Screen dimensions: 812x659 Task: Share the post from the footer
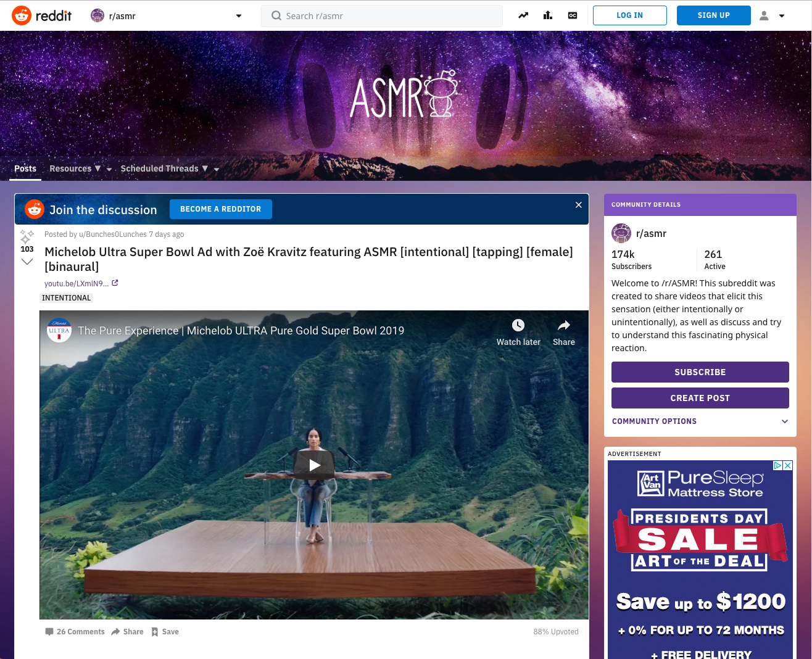pyautogui.click(x=127, y=632)
